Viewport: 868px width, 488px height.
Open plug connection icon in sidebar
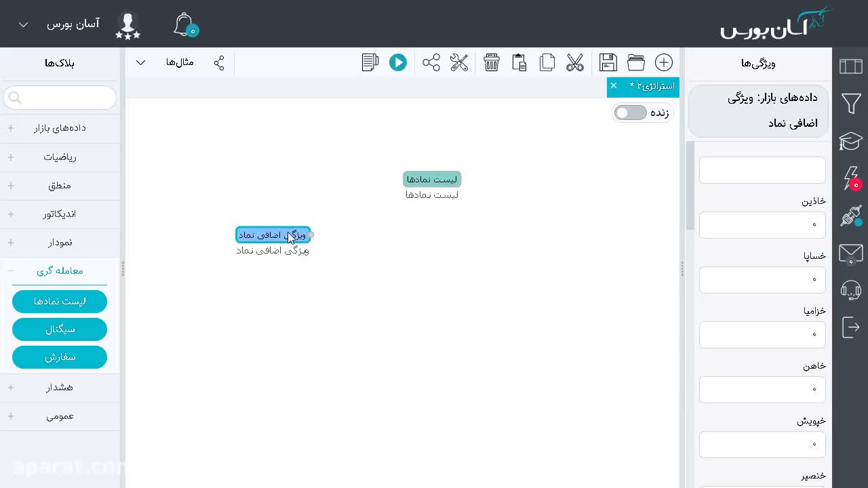tap(850, 216)
